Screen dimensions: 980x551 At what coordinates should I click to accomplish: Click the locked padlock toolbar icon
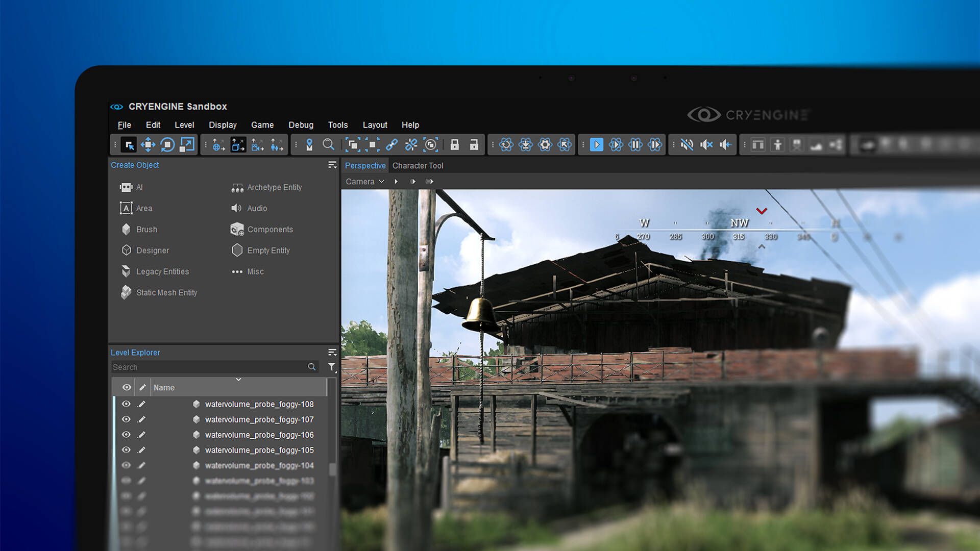click(454, 145)
